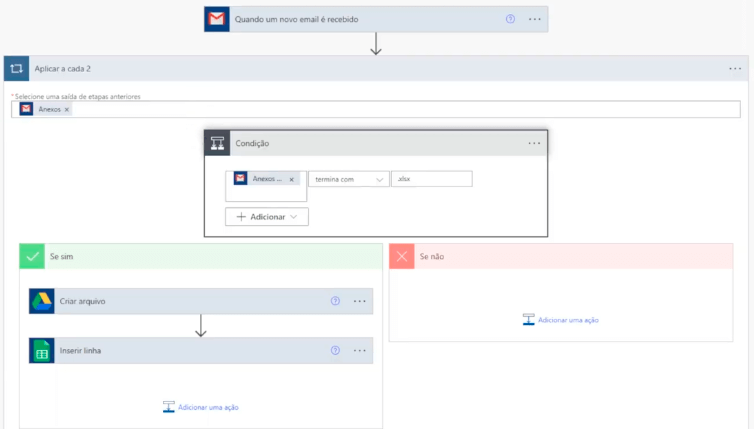Click the plus icon on Adicionar
The image size is (754, 429).
[x=241, y=217]
